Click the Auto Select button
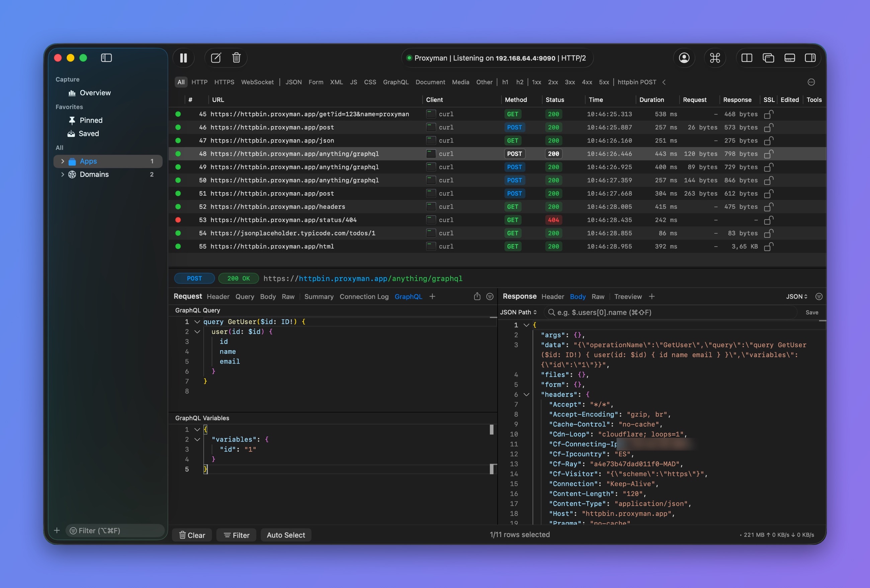 (x=286, y=535)
